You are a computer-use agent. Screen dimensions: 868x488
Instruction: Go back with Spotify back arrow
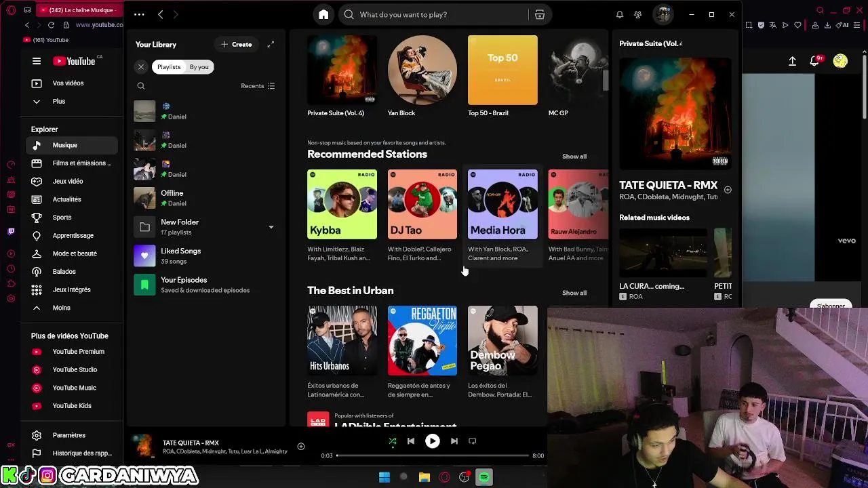tap(160, 14)
